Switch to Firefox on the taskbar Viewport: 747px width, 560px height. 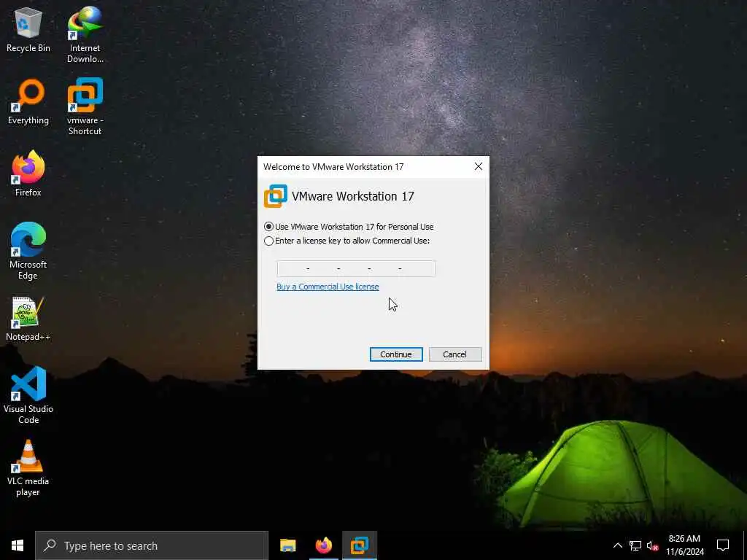click(324, 545)
